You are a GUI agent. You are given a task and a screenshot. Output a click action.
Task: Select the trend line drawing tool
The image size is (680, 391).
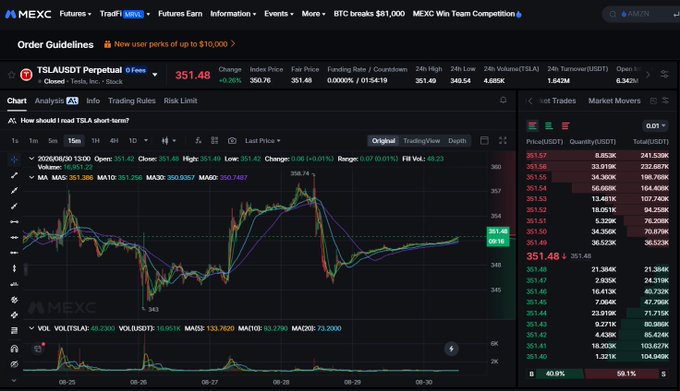14,175
